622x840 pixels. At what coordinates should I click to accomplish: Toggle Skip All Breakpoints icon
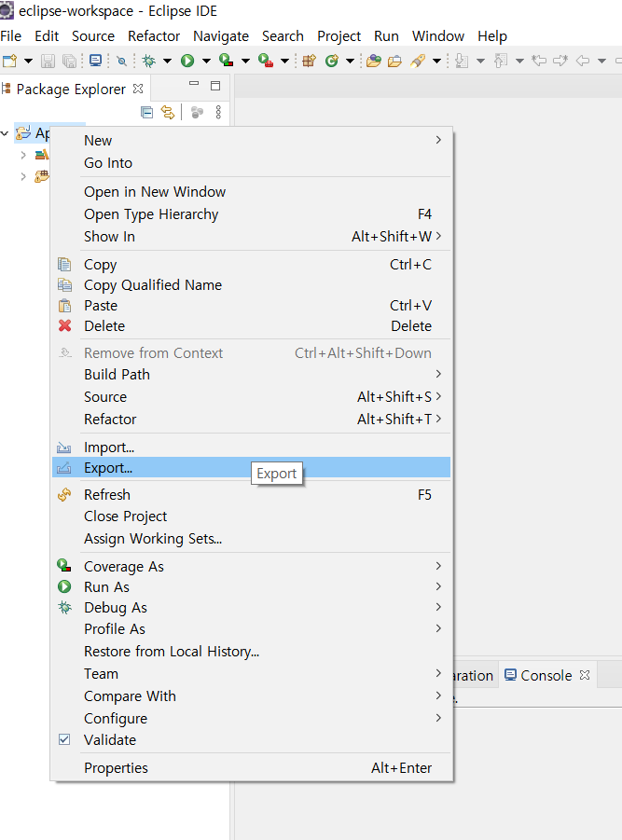click(121, 61)
